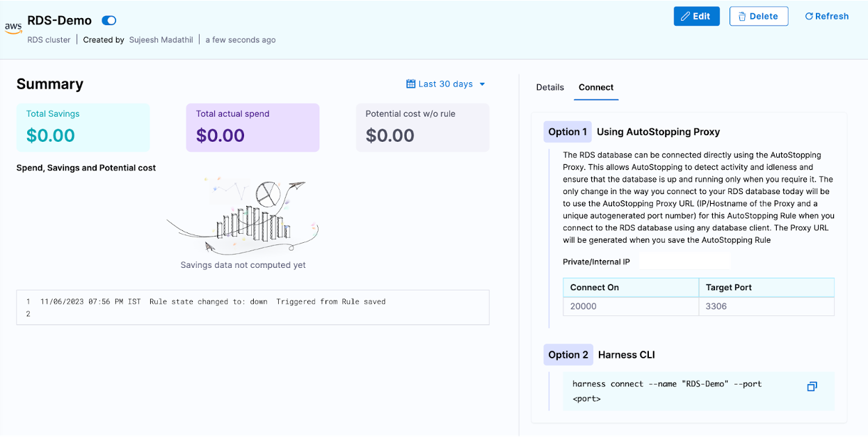Click the rule state changed log line
868x437 pixels.
click(x=213, y=302)
